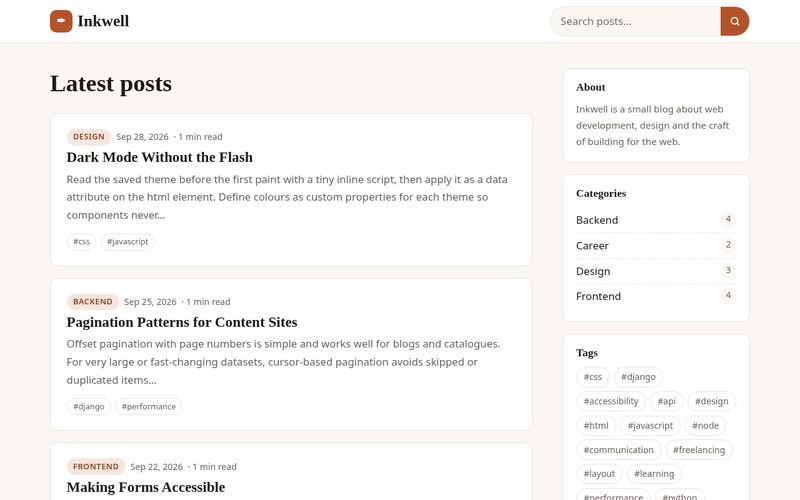Click the #communication tag
800x500 pixels.
[x=619, y=449]
